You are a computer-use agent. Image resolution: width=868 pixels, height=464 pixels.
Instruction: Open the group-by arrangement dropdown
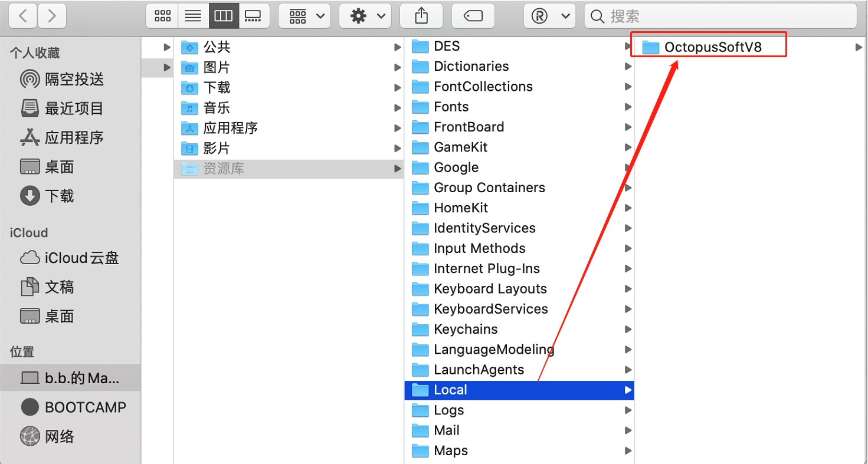coord(304,16)
